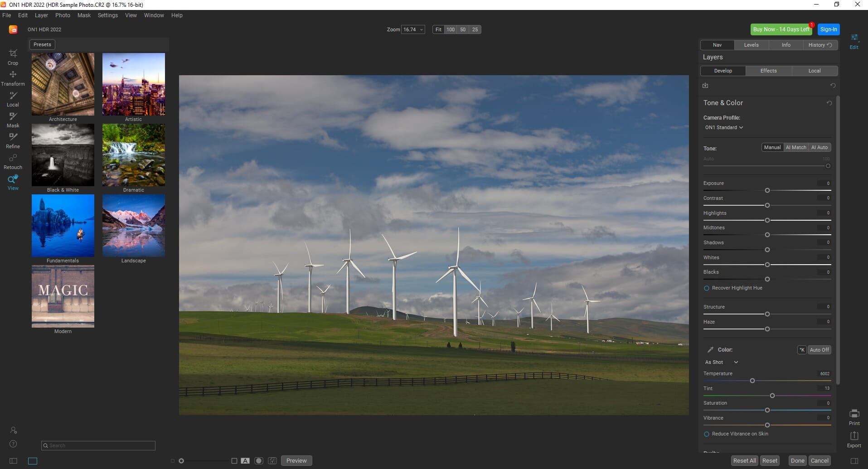
Task: Click the Exposure slider handle
Action: tap(767, 190)
